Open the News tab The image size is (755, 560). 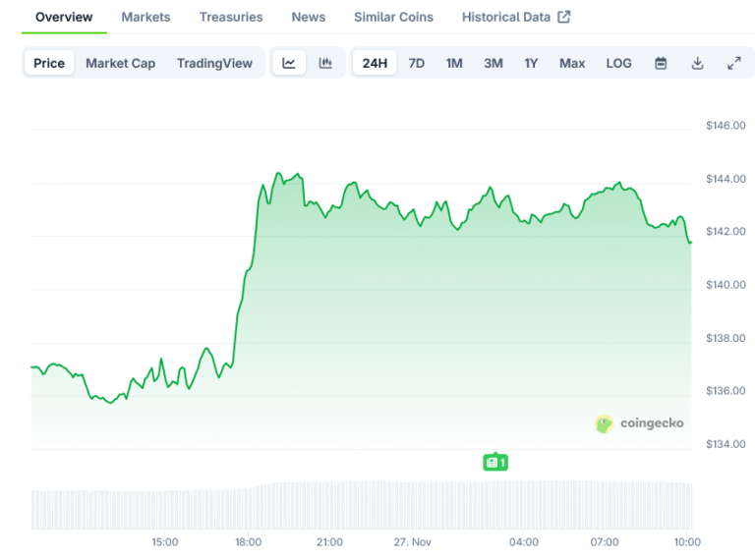tap(309, 17)
